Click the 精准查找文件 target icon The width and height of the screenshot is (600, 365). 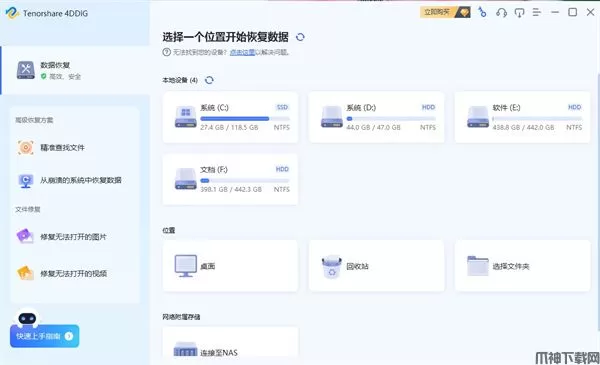click(x=26, y=147)
